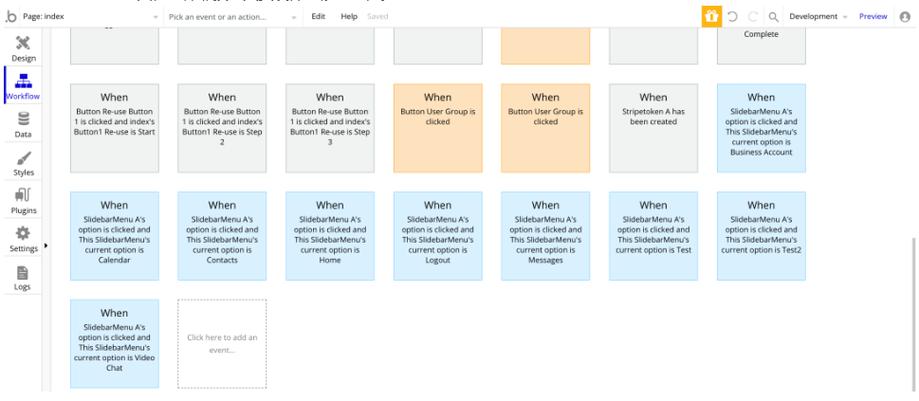Open the Data section

24,124
